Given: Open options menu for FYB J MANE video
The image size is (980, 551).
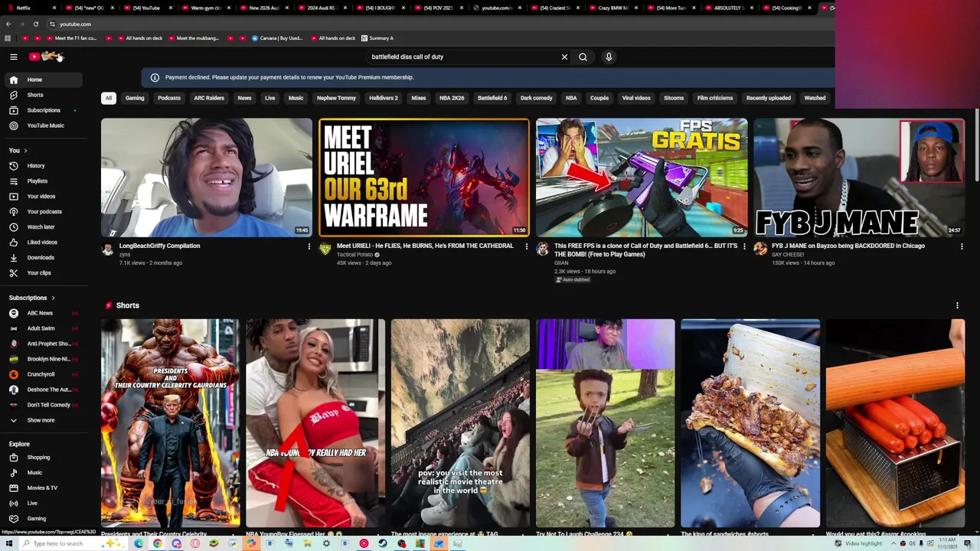Looking at the screenshot, I should (x=962, y=246).
